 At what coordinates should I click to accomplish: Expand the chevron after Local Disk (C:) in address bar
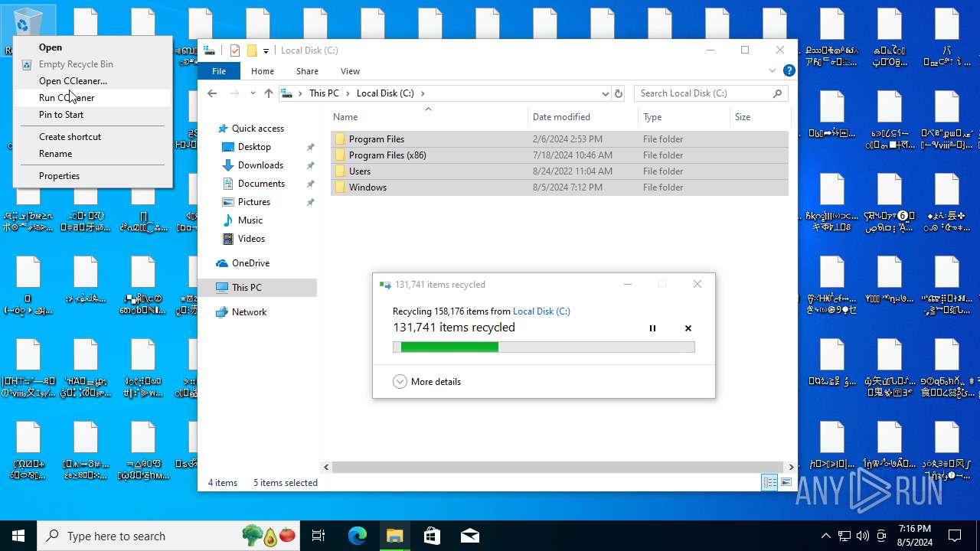(x=423, y=93)
